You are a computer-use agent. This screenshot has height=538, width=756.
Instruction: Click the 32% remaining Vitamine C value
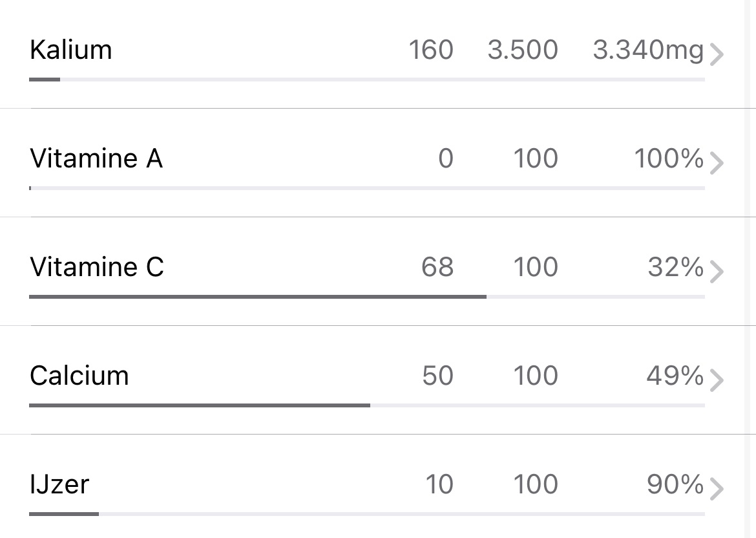click(675, 267)
